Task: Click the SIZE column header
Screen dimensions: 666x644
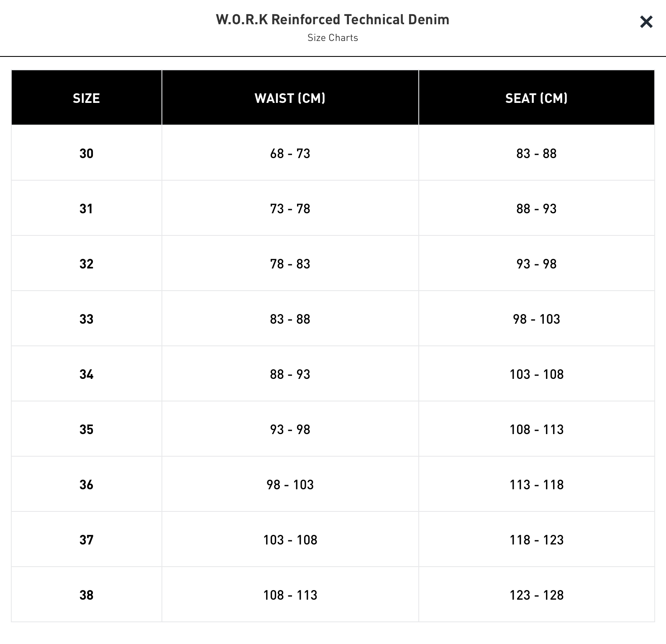Action: (x=86, y=98)
